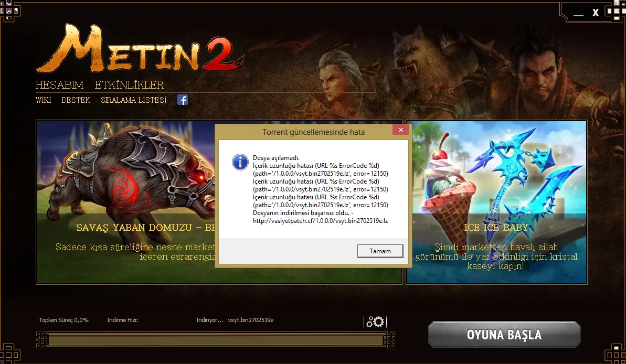Open the Facebook icon link
Screen dimensions: 626x364
[x=183, y=100]
